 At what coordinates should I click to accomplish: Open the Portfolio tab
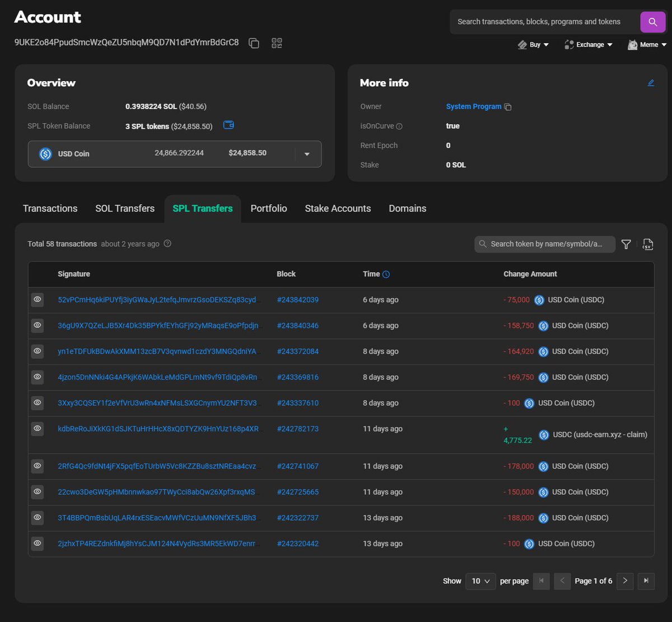pos(269,208)
